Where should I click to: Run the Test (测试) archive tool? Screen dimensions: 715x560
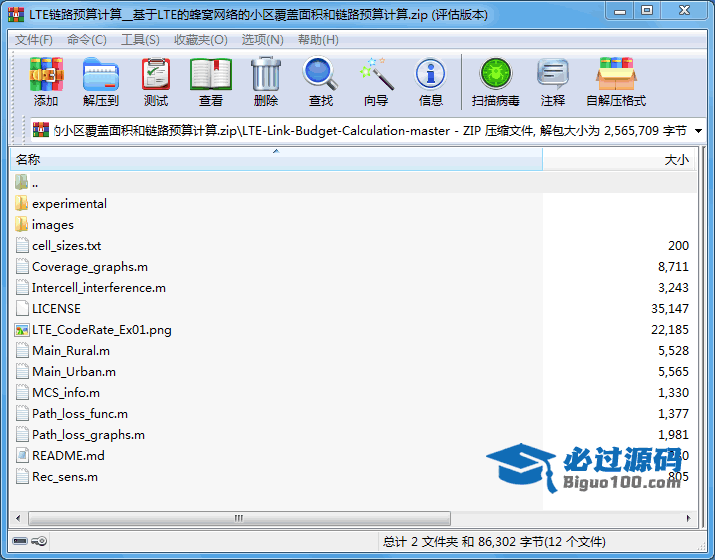156,74
